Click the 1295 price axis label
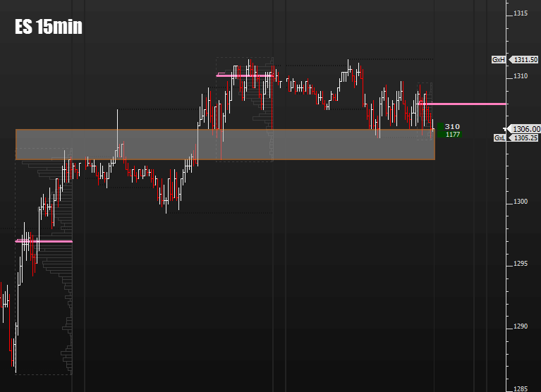 coord(521,264)
